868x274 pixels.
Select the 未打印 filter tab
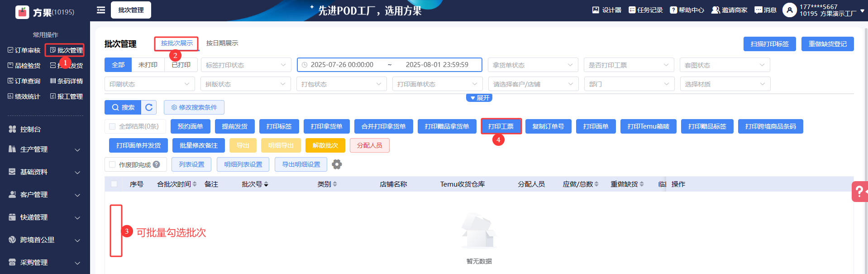tap(148, 65)
